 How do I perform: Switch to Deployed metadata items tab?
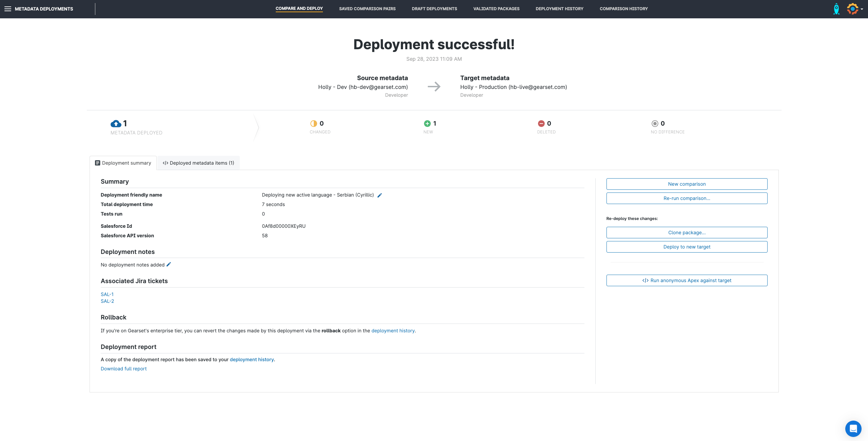198,163
